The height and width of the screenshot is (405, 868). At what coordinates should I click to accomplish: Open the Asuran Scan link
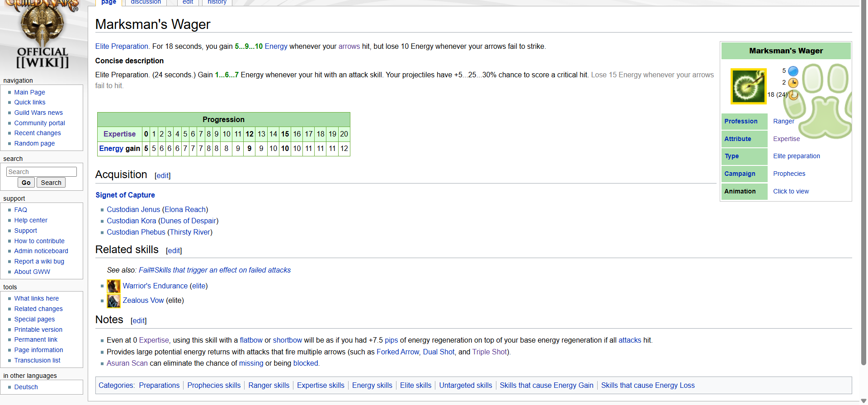pyautogui.click(x=127, y=363)
